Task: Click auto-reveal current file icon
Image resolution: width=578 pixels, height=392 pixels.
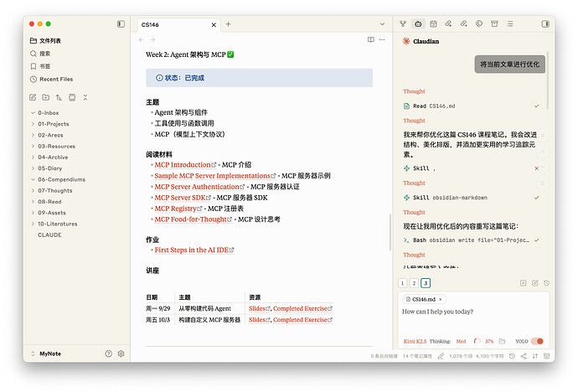Action: (72, 97)
